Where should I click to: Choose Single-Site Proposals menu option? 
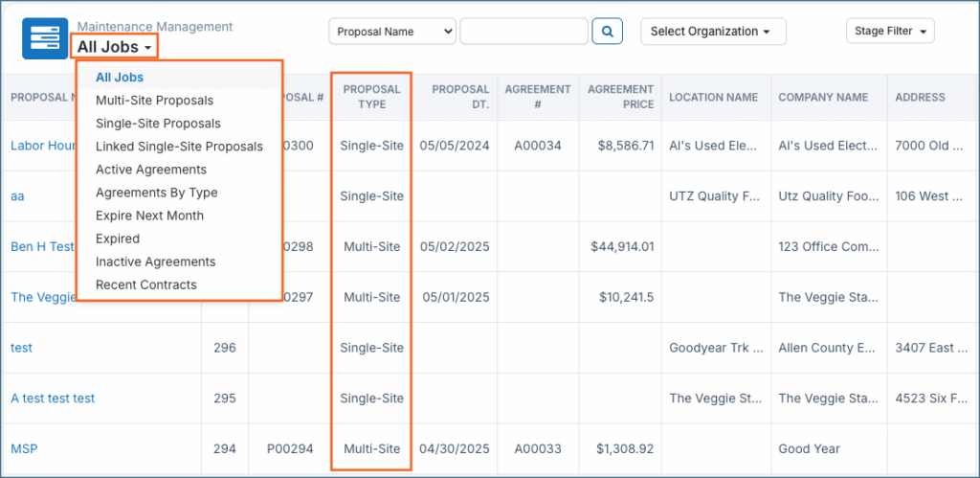158,124
